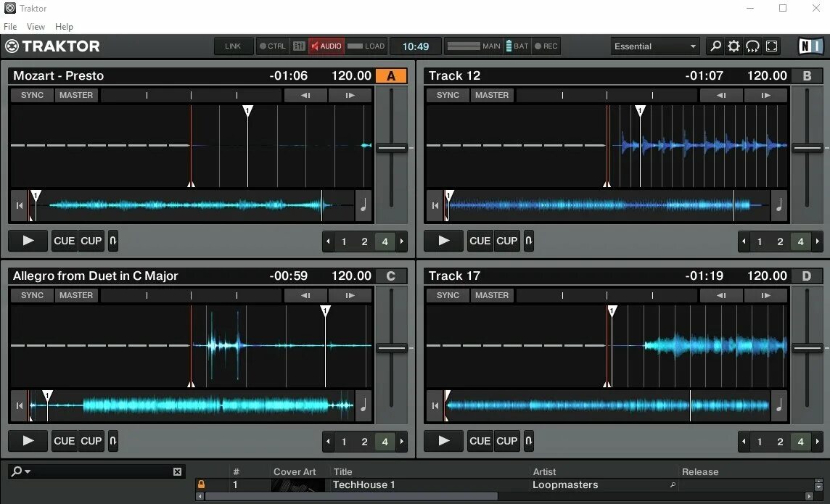Nudge Deck A tempo bend backward

point(305,96)
